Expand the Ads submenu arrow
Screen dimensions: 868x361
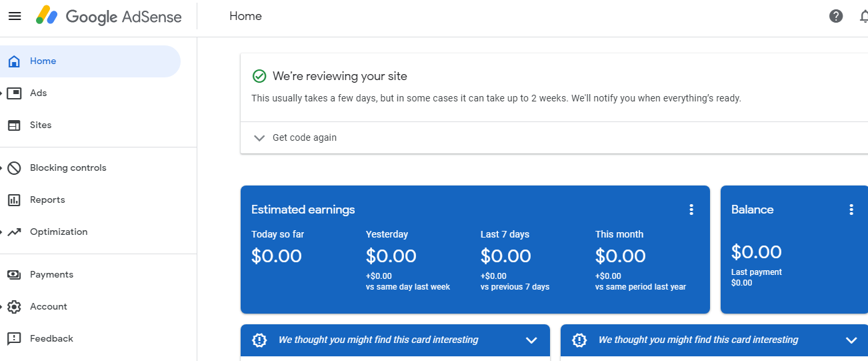point(2,93)
